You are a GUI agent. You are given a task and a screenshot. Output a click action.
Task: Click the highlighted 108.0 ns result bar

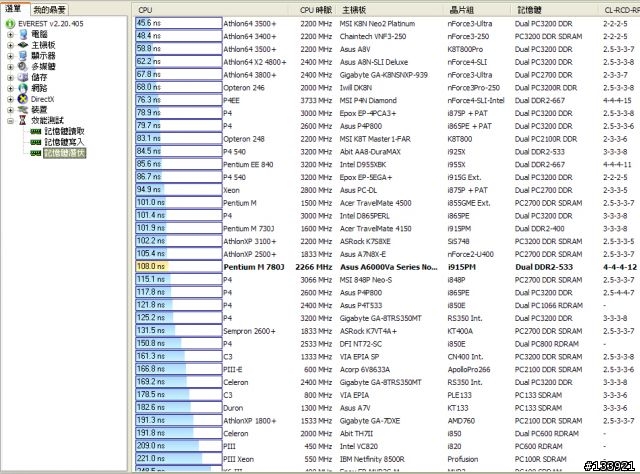point(178,267)
